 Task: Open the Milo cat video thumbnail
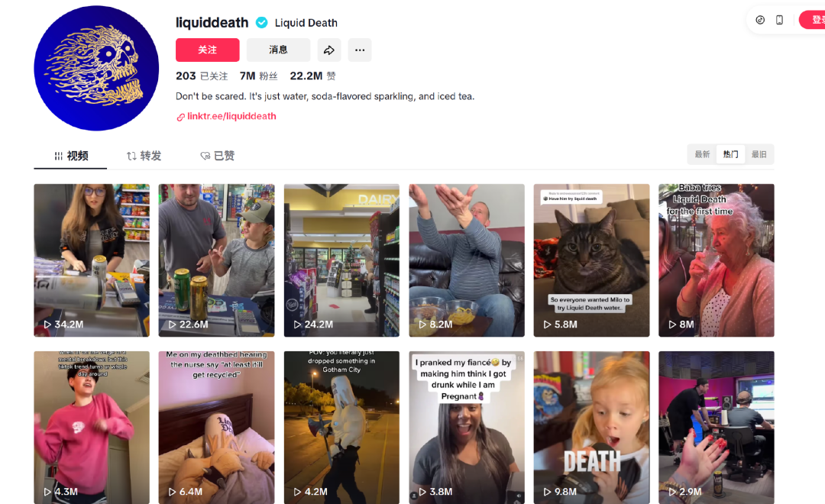(591, 260)
